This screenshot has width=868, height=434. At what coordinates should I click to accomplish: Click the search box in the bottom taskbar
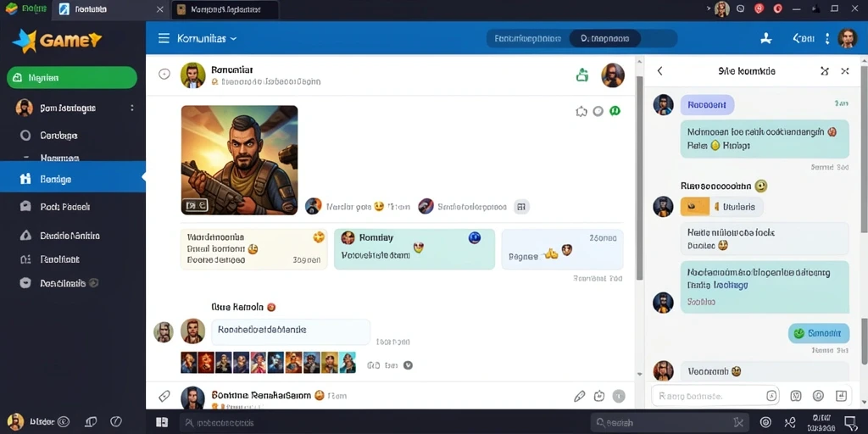click(669, 422)
